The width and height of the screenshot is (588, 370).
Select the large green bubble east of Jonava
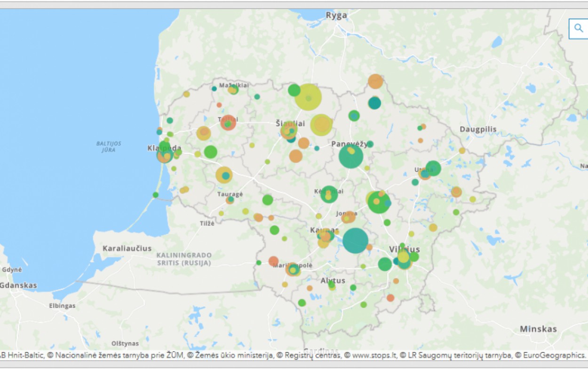[x=379, y=202]
